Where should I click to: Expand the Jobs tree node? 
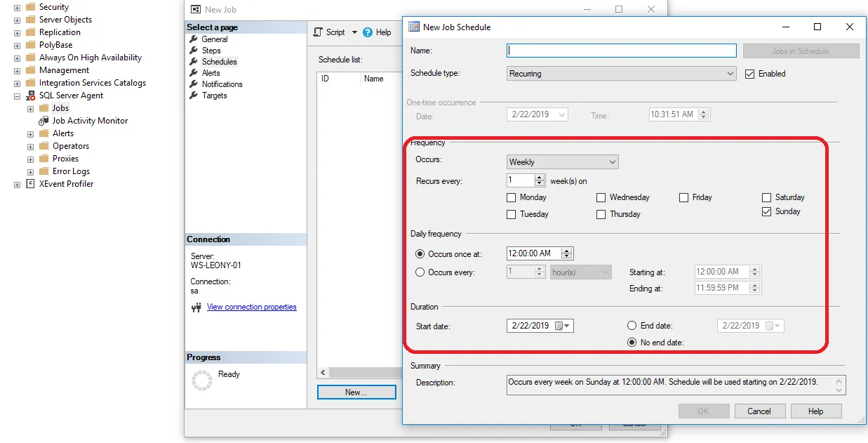[x=31, y=108]
